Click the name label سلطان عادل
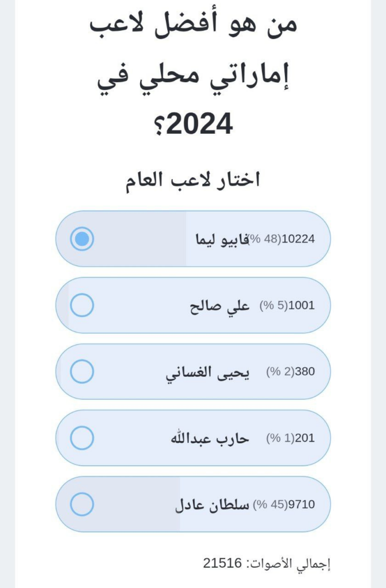386x588 pixels. click(212, 505)
